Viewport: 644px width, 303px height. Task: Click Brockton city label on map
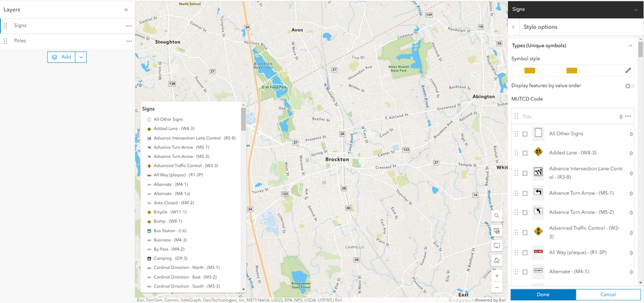(337, 159)
